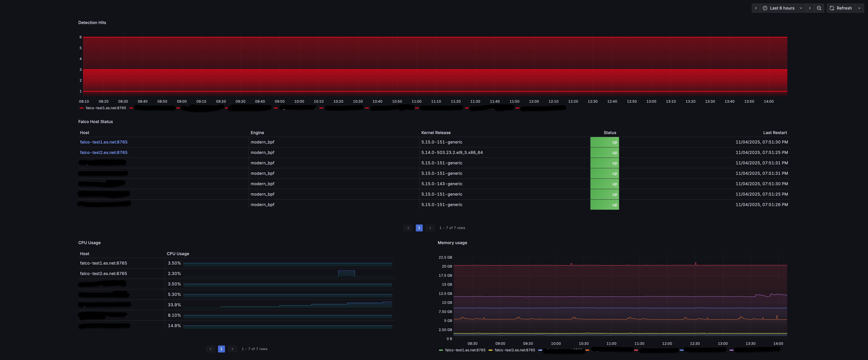This screenshot has width=868, height=360.
Task: Zoom out the time range
Action: tap(819, 8)
